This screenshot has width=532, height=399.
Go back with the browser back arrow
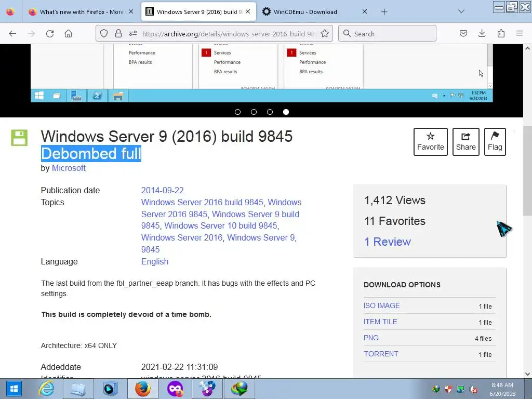(x=12, y=34)
